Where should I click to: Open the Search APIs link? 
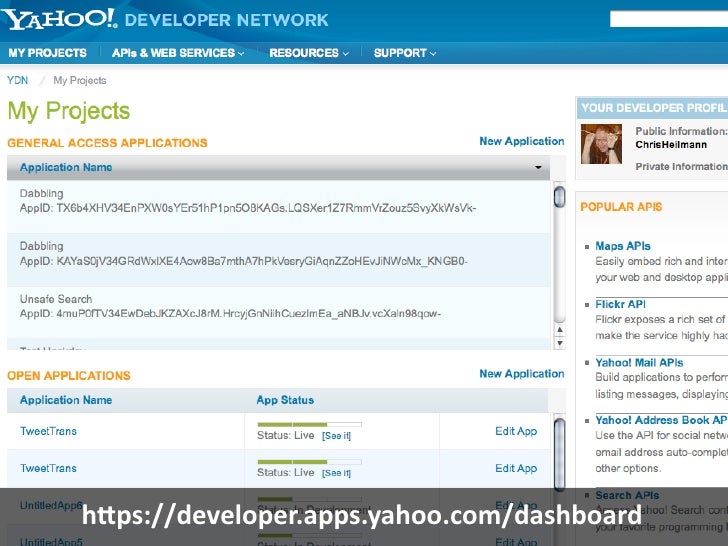627,495
